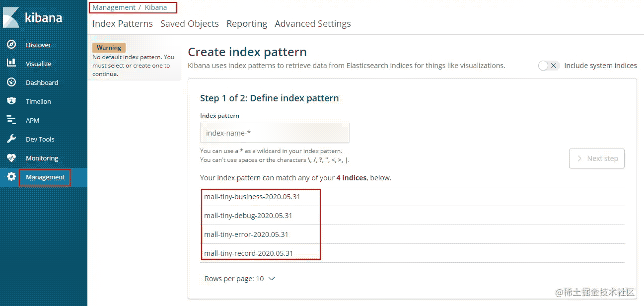
Task: Select the mall-tiny-record-2020.05.31 index row
Action: click(x=412, y=253)
